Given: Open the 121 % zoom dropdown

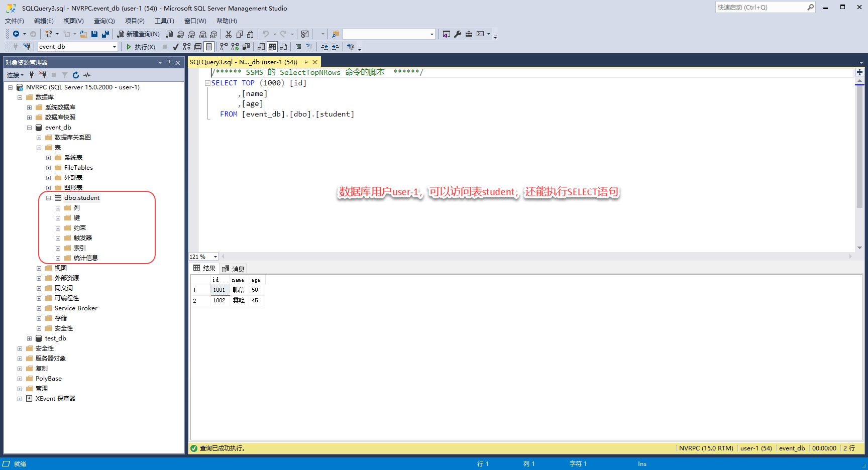Looking at the screenshot, I should pyautogui.click(x=215, y=257).
